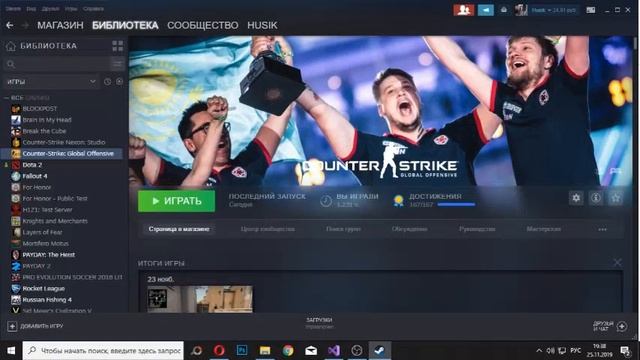
Task: Open ДРУЗЬЯ И ЧАТ panel
Action: [610, 326]
